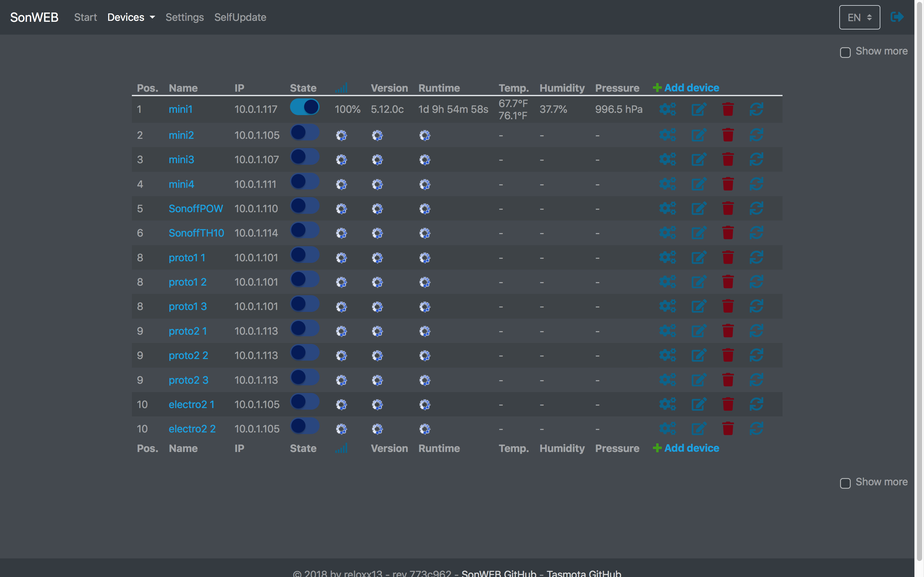Enable the Show more checkbox at top
This screenshot has width=924, height=577.
pos(845,52)
